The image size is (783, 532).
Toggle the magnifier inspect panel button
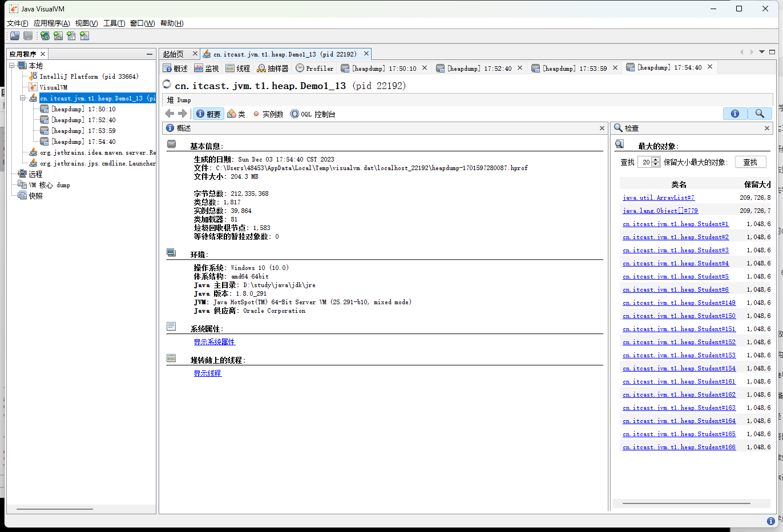pos(760,114)
